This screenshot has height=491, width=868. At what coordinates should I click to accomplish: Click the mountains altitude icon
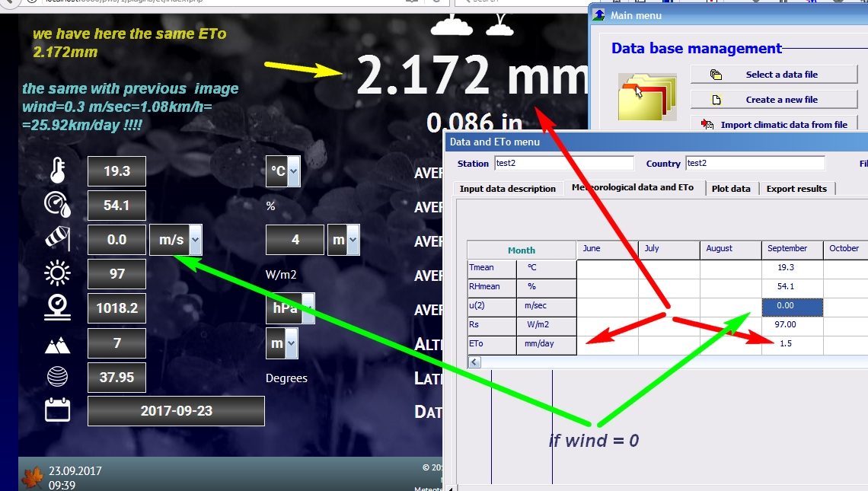(x=58, y=346)
